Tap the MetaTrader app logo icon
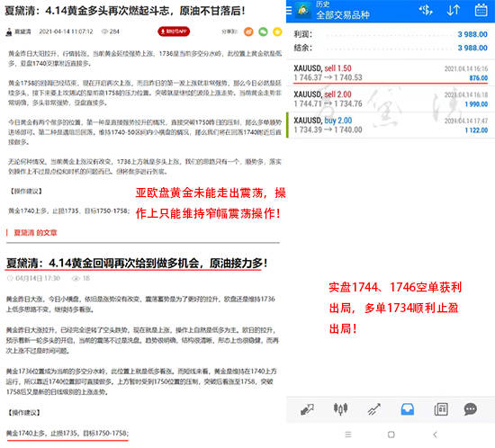This screenshot has height=448, width=495. 303,11
